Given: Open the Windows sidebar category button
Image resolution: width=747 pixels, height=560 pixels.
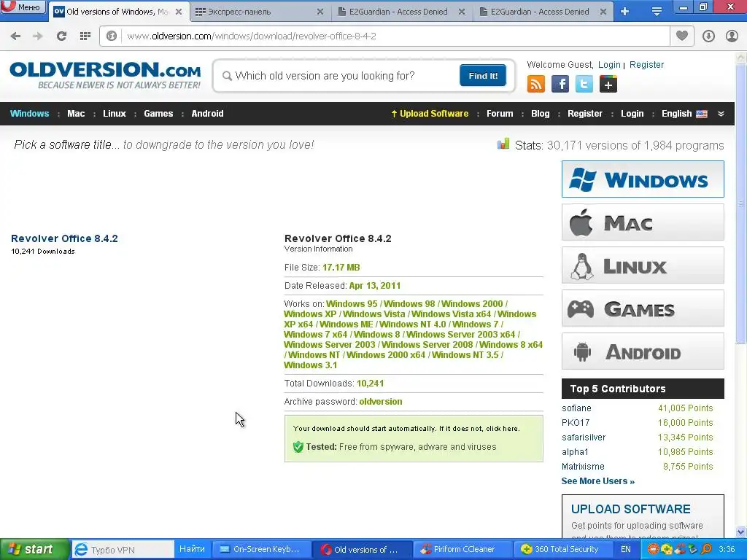Looking at the screenshot, I should tap(643, 179).
